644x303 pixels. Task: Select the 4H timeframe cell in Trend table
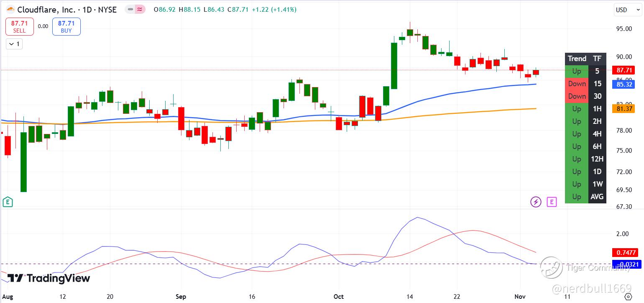tap(597, 134)
